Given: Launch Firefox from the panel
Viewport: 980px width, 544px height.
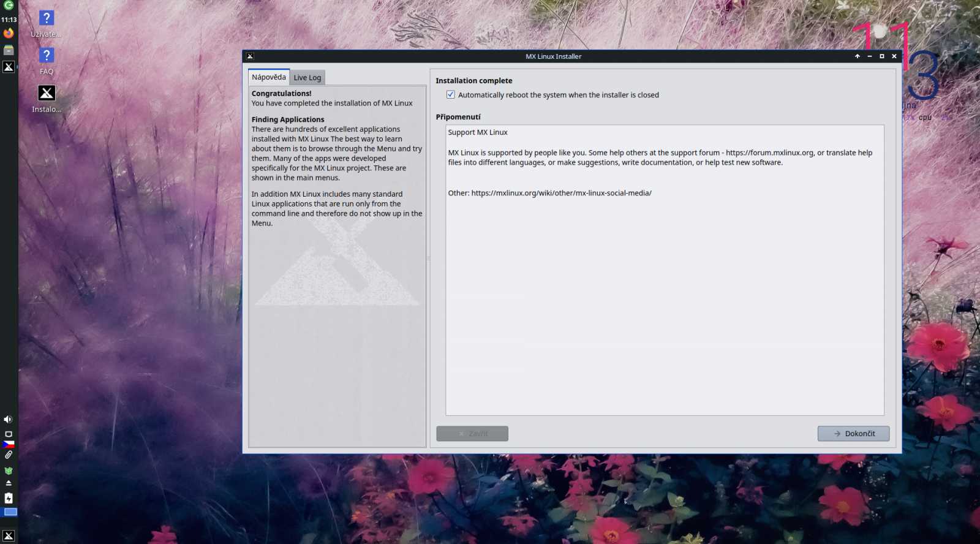Looking at the screenshot, I should (x=9, y=33).
